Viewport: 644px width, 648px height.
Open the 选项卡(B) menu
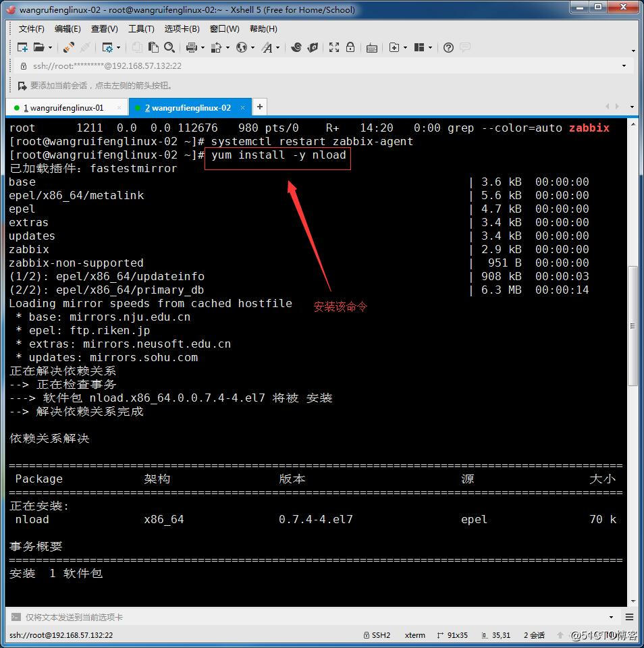182,29
